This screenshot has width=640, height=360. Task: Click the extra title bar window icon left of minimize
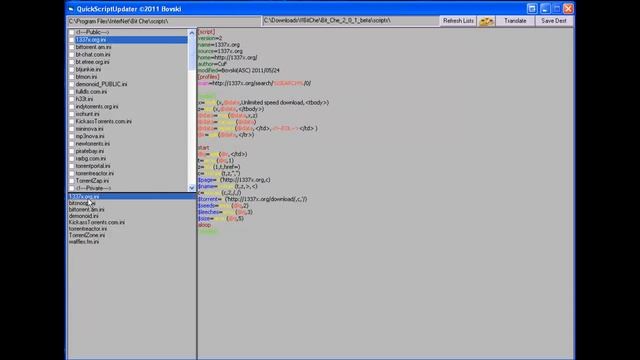point(532,9)
